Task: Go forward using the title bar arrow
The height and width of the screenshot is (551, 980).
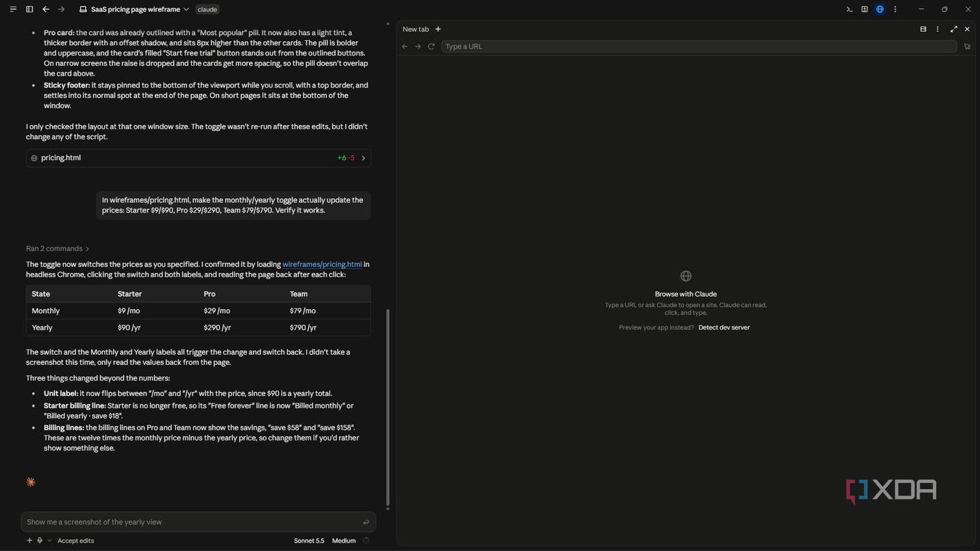Action: click(61, 9)
